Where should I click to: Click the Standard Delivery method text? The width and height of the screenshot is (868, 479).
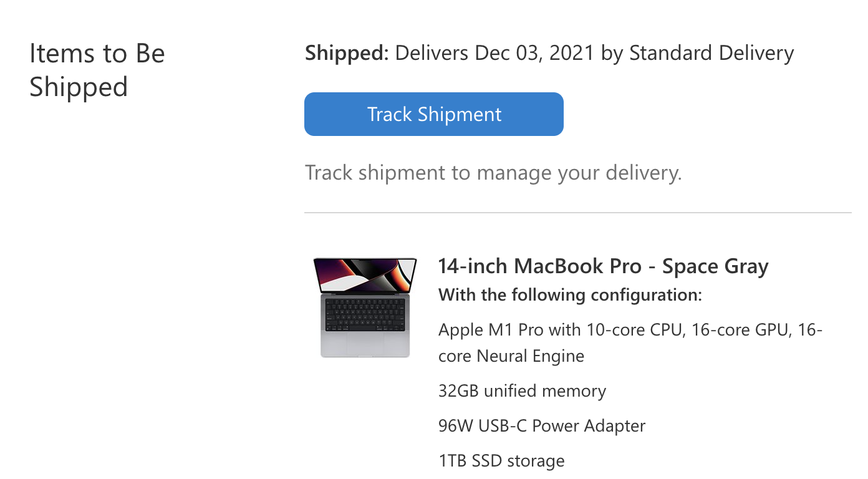711,54
